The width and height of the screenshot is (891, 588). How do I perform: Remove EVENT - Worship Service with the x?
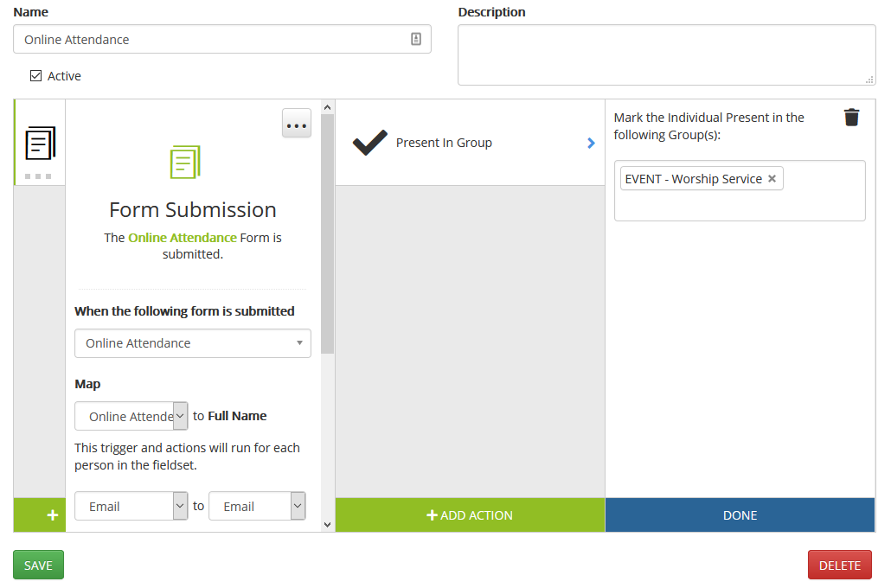(x=772, y=177)
